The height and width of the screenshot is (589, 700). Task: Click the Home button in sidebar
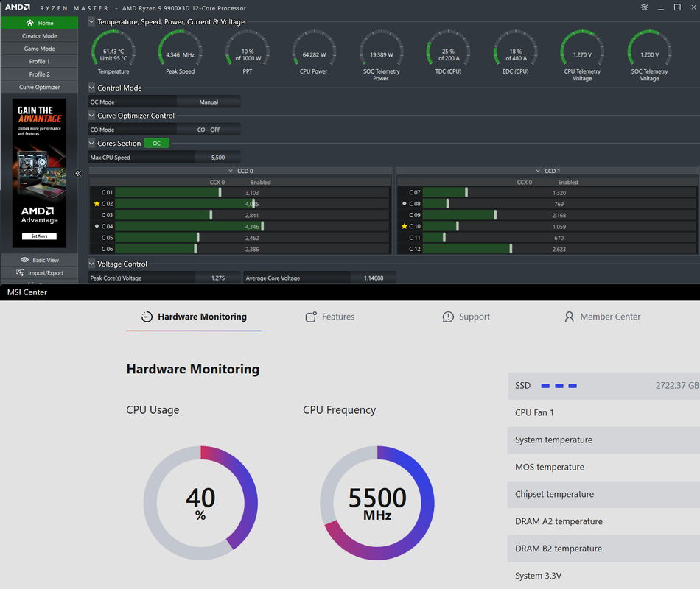[39, 23]
